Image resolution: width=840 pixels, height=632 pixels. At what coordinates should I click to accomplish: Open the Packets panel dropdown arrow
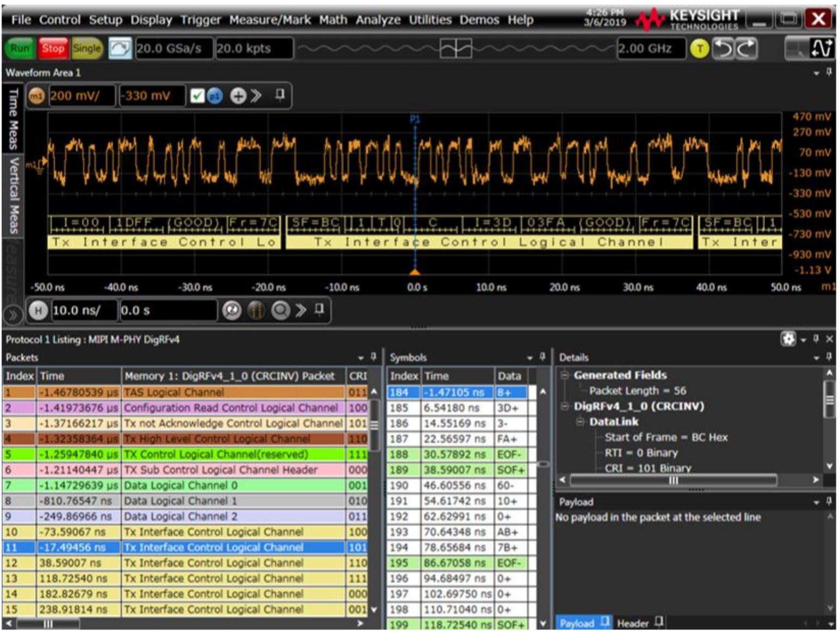[x=360, y=357]
